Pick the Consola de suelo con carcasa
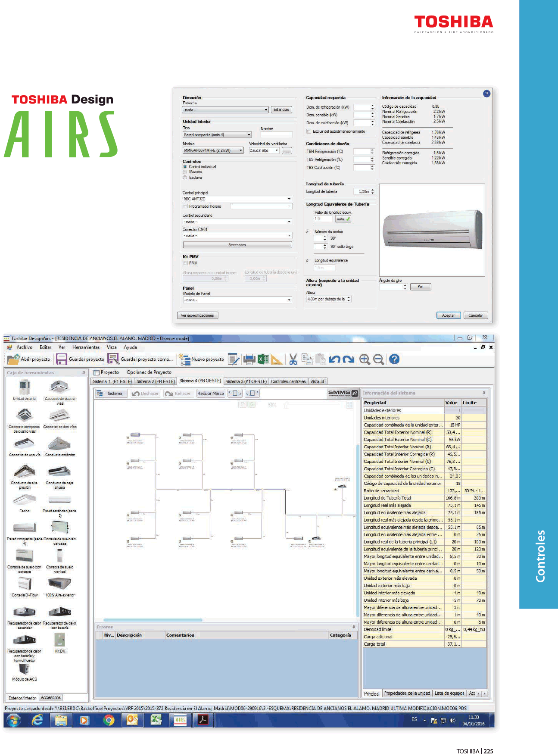Viewport: 558px width, 756px height. pyautogui.click(x=25, y=556)
